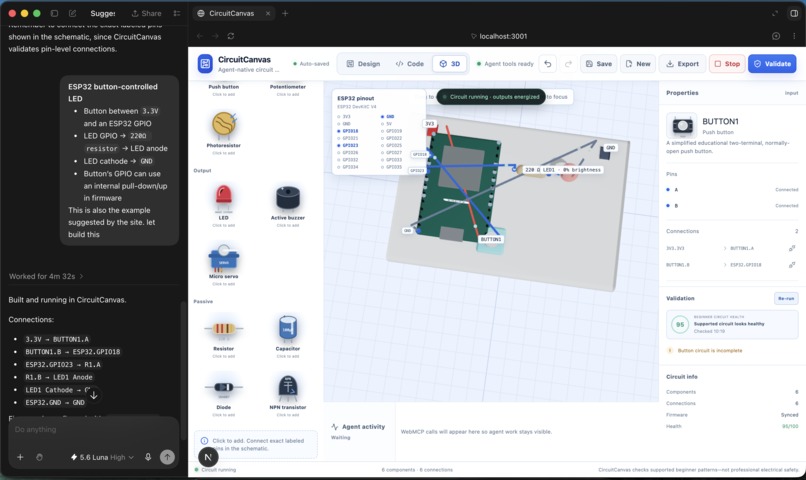The width and height of the screenshot is (806, 480).
Task: Select pin B row in Properties
Action: point(732,206)
